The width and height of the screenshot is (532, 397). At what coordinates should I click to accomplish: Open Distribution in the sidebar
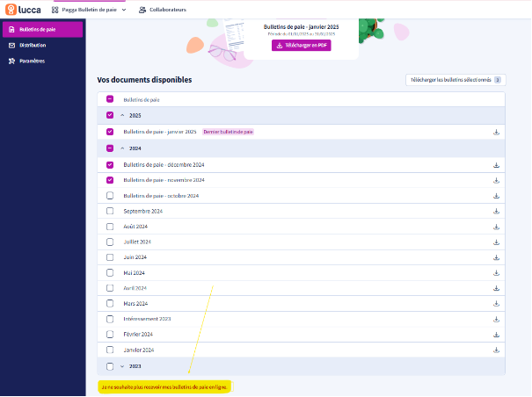point(33,45)
